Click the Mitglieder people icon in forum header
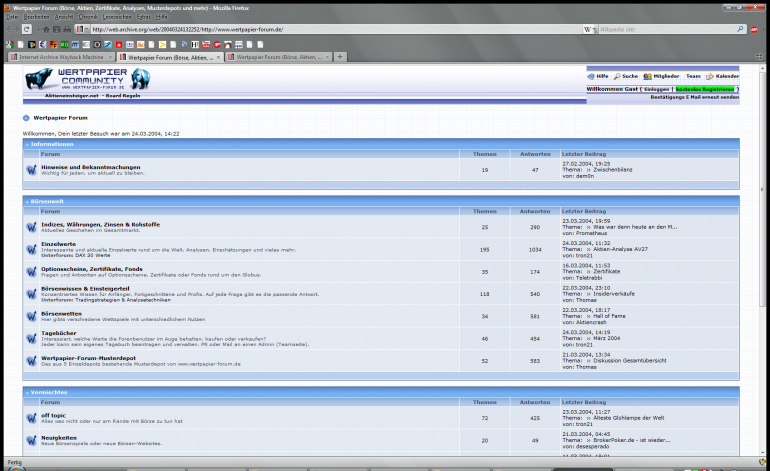 click(x=648, y=77)
